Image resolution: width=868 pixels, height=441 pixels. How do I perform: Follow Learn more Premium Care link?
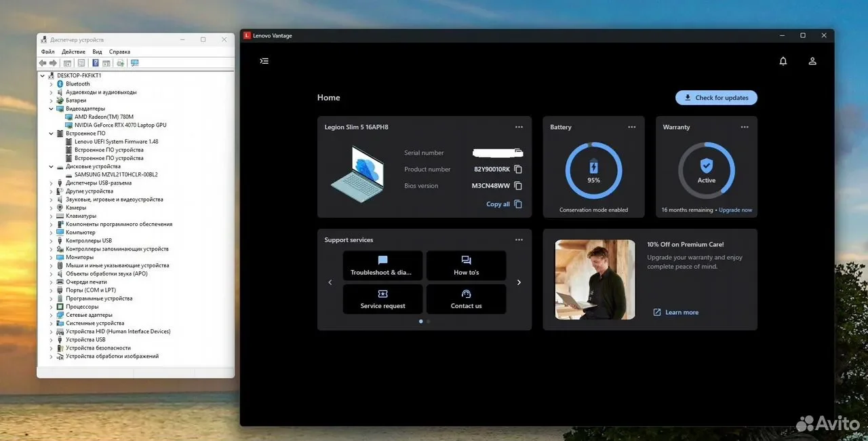(675, 312)
